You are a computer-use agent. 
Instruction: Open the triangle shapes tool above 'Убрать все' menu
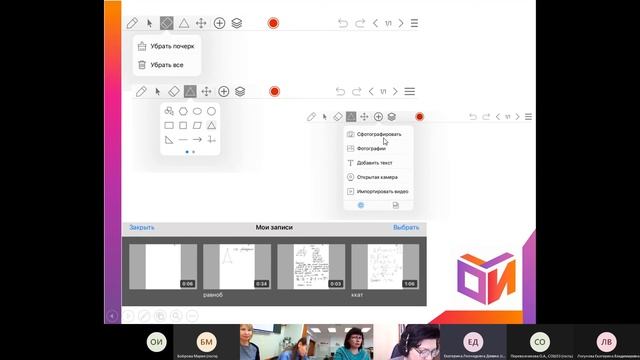184,23
